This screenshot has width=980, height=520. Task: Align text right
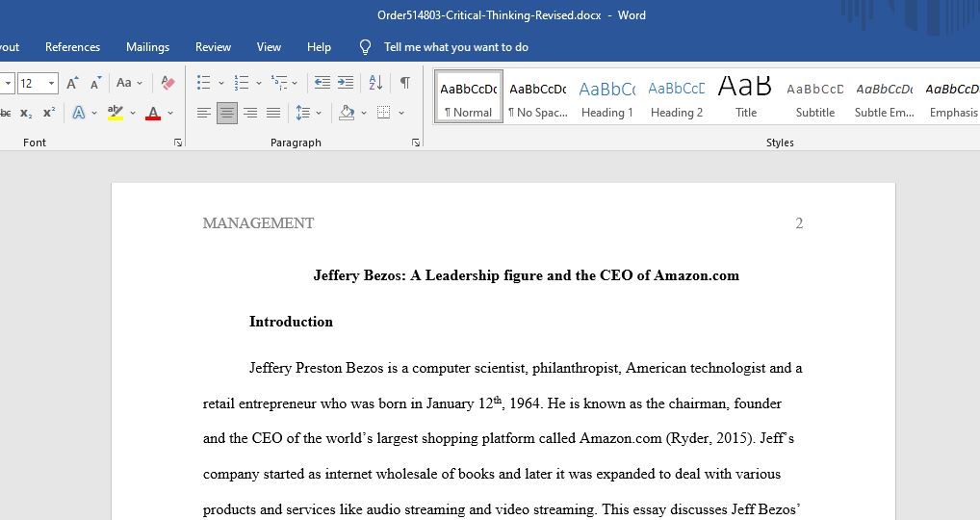point(250,113)
